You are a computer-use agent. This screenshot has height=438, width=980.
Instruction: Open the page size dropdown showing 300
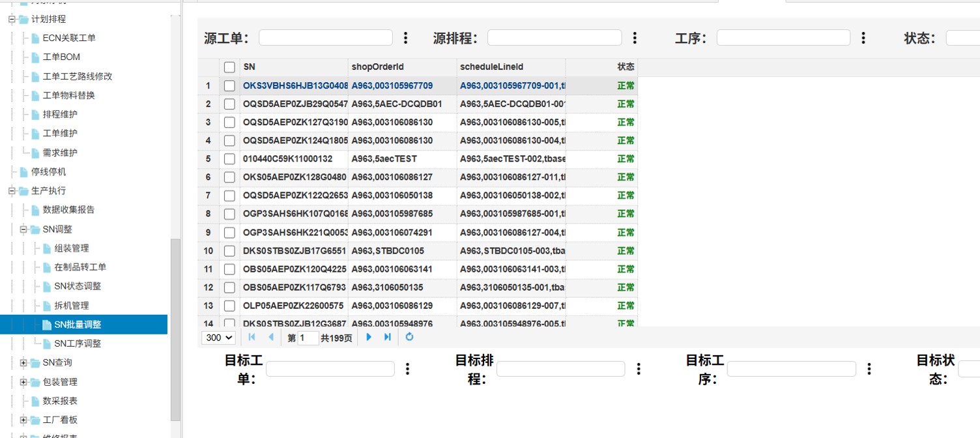click(218, 338)
